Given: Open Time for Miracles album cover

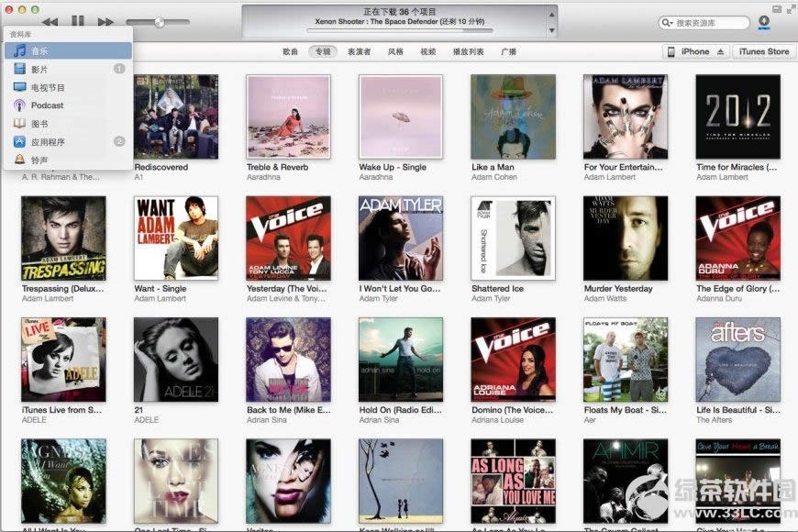Looking at the screenshot, I should pos(738,116).
